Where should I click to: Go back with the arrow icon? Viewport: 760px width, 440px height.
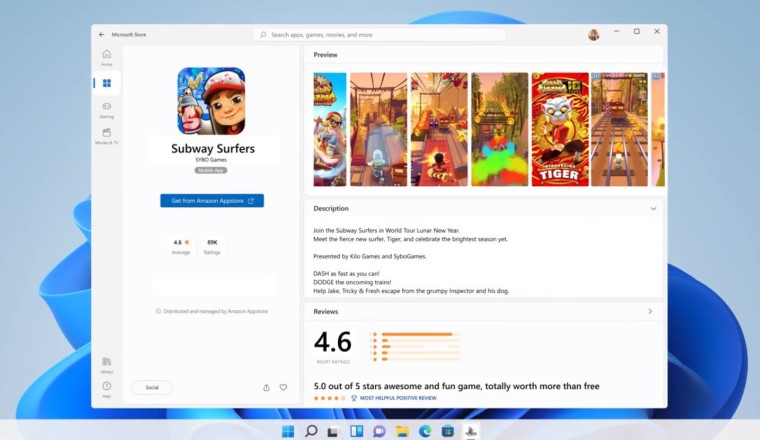click(x=101, y=34)
